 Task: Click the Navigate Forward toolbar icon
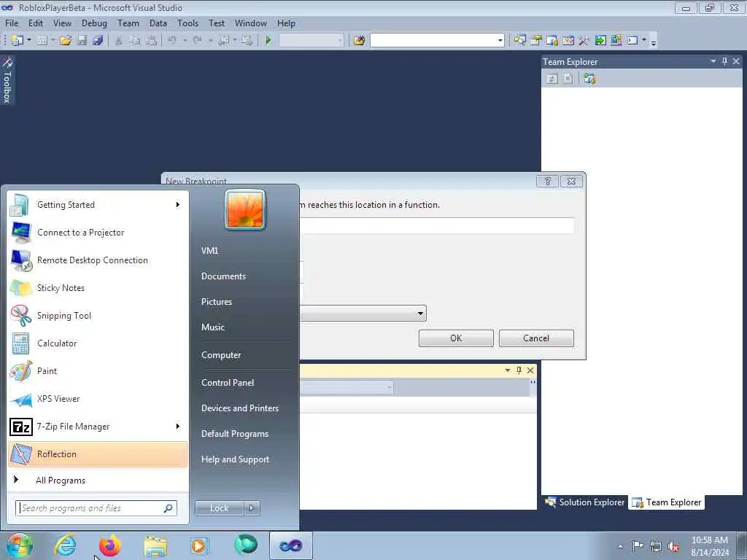tap(247, 41)
